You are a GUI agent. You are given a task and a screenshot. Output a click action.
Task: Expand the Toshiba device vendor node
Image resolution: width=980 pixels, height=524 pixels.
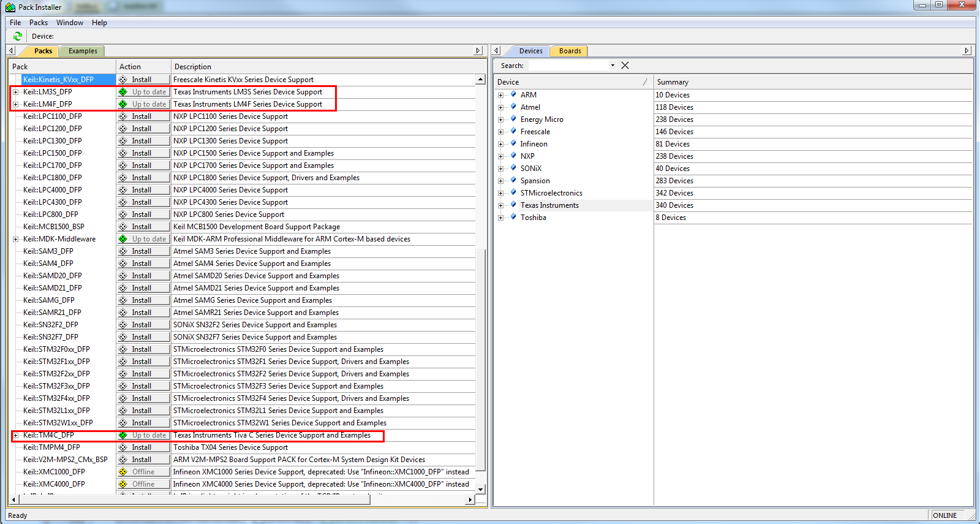click(x=500, y=218)
